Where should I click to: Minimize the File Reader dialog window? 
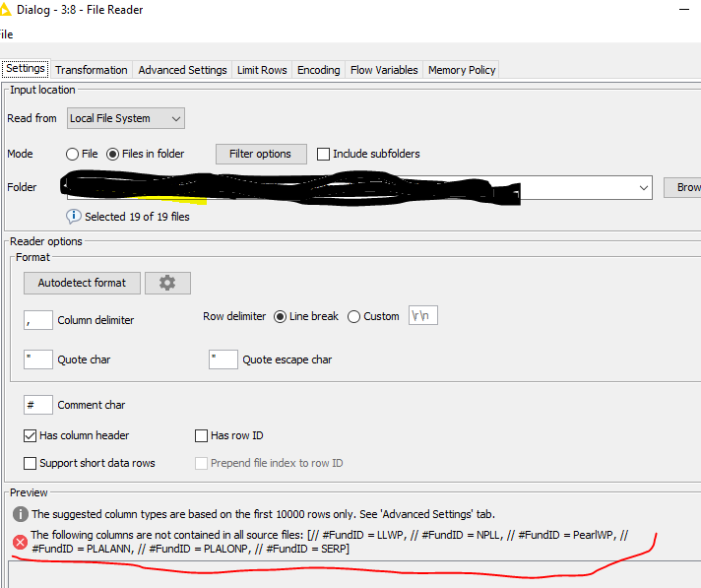coord(684,10)
